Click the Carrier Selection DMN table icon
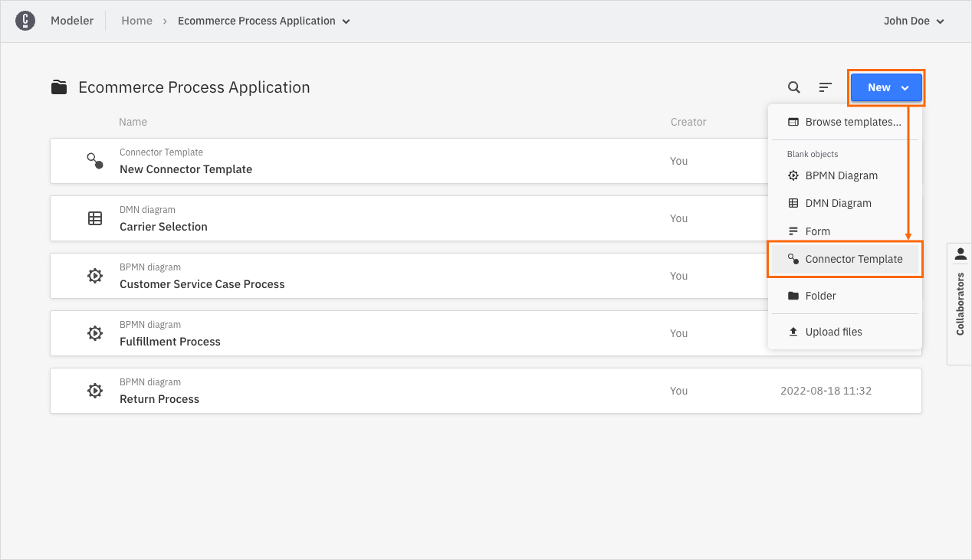This screenshot has height=560, width=972. pos(95,218)
